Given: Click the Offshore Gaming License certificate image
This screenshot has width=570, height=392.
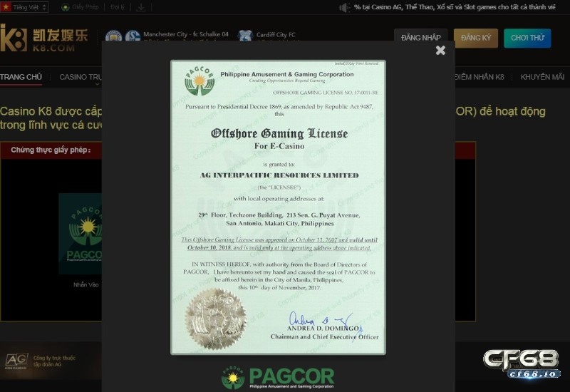Looking at the screenshot, I should click(x=278, y=207).
